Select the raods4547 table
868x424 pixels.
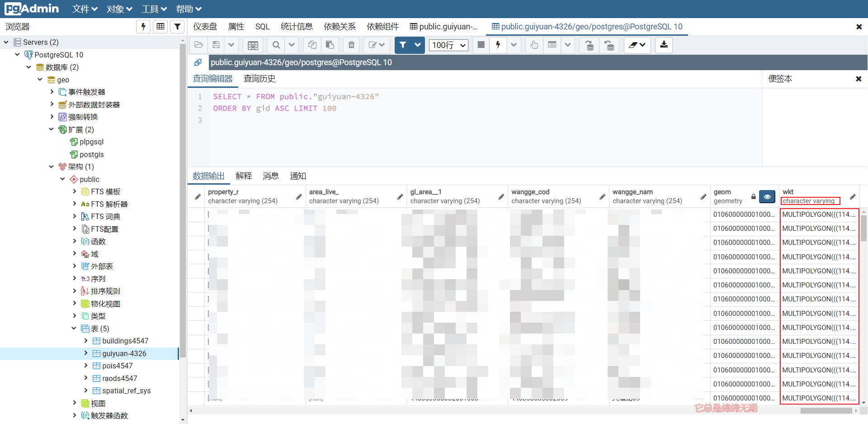120,378
